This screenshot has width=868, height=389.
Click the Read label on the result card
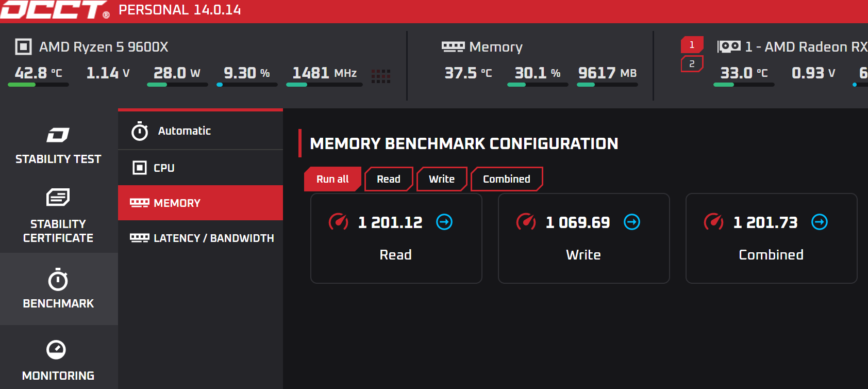tap(396, 255)
